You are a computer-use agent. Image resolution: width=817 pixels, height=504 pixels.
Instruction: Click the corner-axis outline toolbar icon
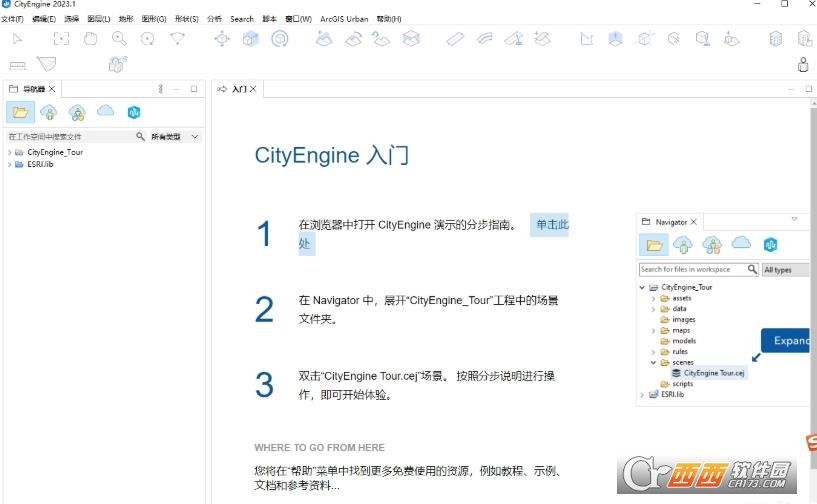pos(587,39)
